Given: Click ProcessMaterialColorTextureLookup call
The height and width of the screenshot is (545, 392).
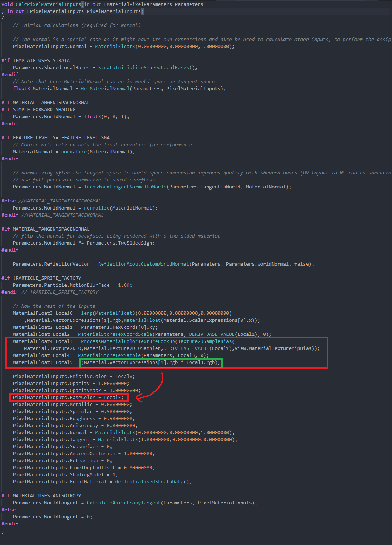Looking at the screenshot, I should coord(128,341).
